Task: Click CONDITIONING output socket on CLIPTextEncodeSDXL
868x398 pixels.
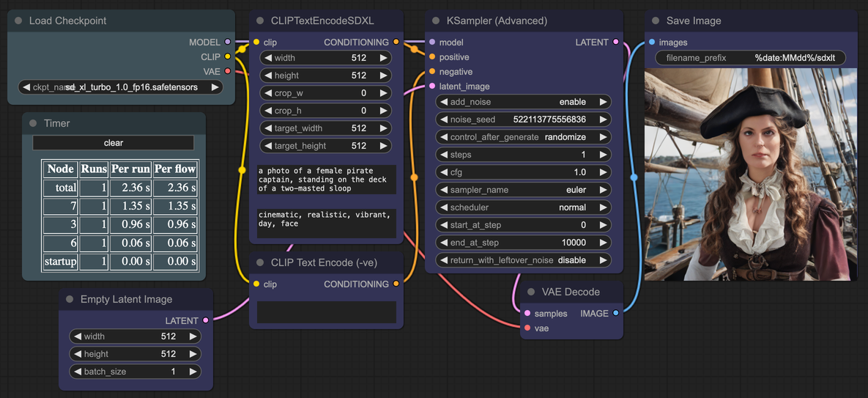Action: tap(396, 42)
